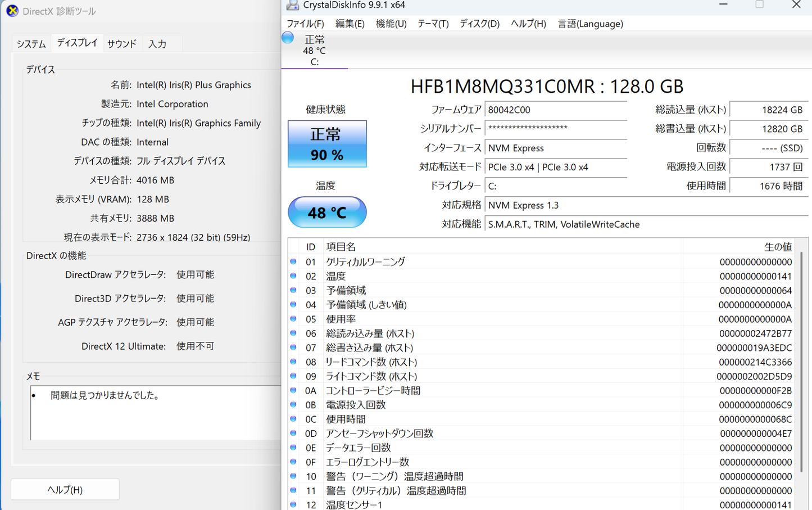Click the status dot for 使用率 row
The image size is (812, 510).
pos(293,319)
